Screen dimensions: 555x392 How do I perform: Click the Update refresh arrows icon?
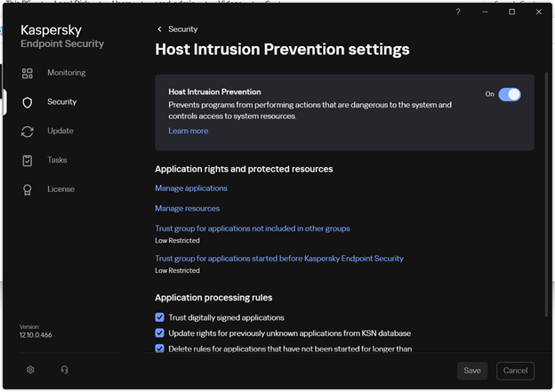tap(28, 132)
